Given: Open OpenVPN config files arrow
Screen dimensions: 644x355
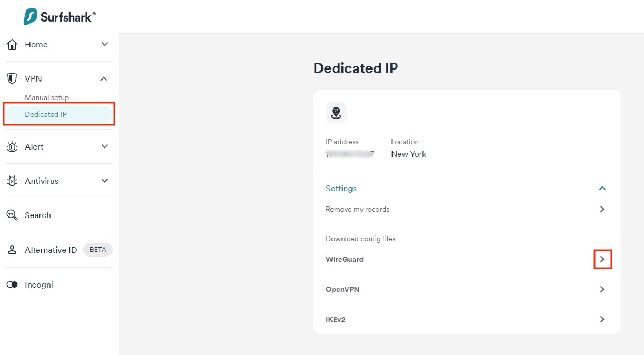Looking at the screenshot, I should coord(602,289).
